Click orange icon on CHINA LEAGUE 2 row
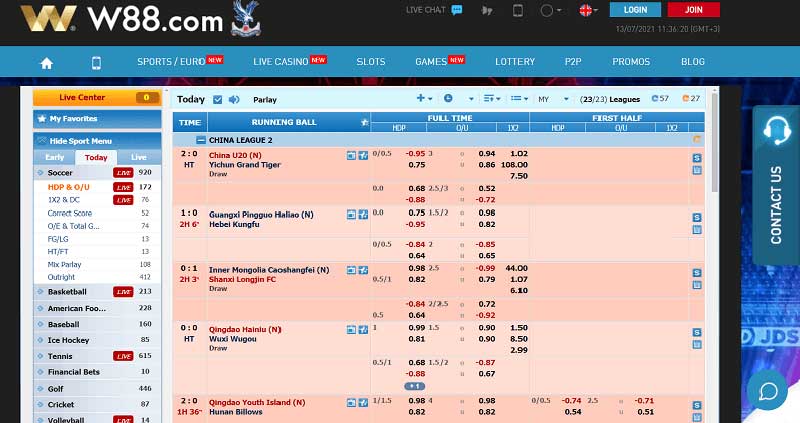Viewport: 800px width, 423px height. pyautogui.click(x=697, y=139)
